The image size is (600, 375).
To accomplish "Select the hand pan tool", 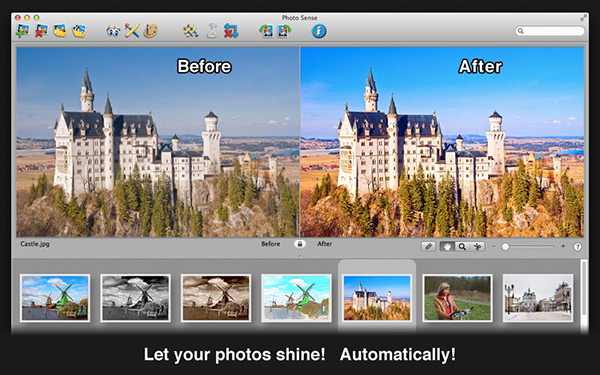I will [447, 247].
